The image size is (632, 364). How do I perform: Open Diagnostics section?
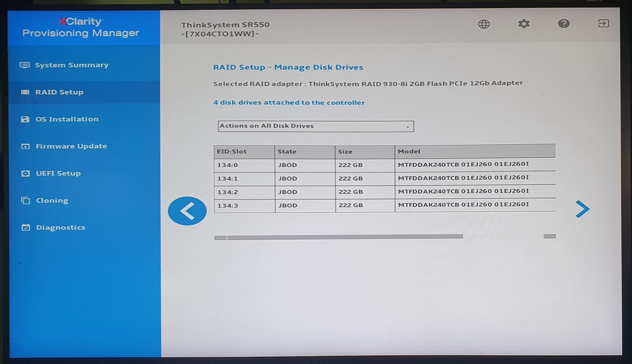(x=60, y=227)
